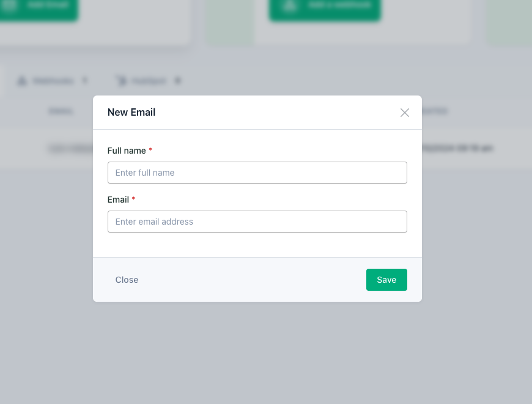Click the count badge on the second tab
The width and height of the screenshot is (532, 404).
coord(177,80)
